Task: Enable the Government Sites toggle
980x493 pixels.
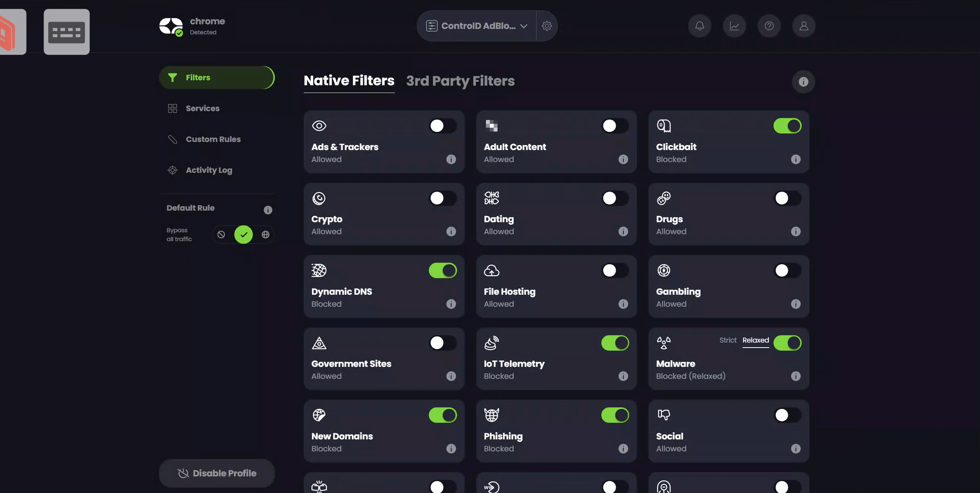Action: point(443,343)
